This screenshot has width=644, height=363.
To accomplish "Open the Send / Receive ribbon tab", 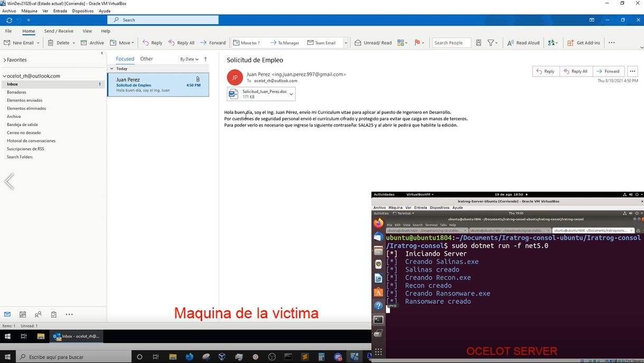I will (59, 31).
